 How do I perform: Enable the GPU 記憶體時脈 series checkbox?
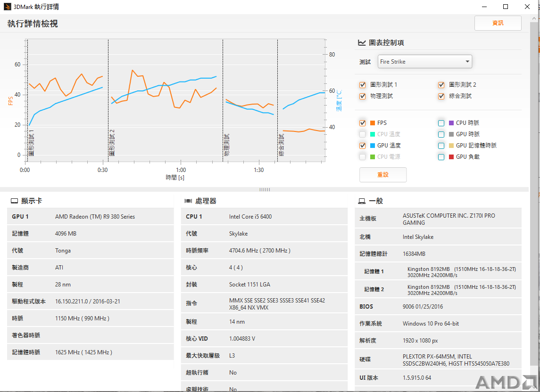[x=441, y=146]
